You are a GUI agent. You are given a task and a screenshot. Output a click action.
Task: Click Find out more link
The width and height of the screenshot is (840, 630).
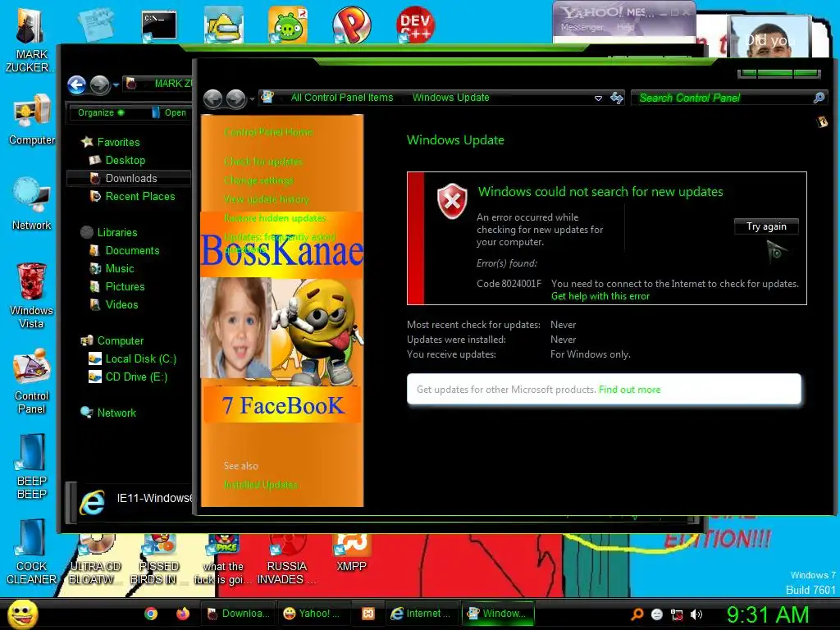629,390
